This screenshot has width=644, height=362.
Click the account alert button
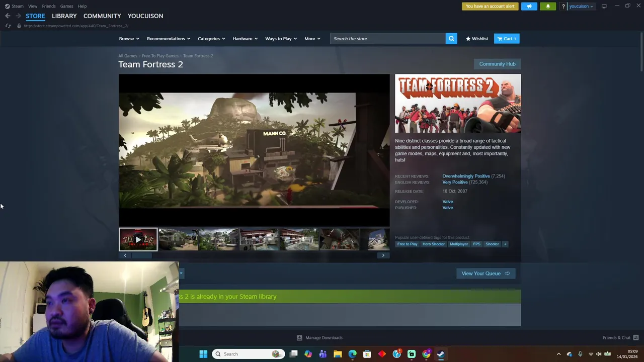pos(490,6)
